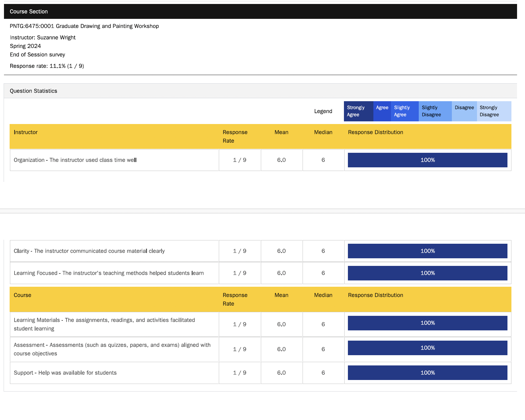This screenshot has width=525, height=420.
Task: Click the median 6 in Organization row
Action: pyautogui.click(x=323, y=160)
